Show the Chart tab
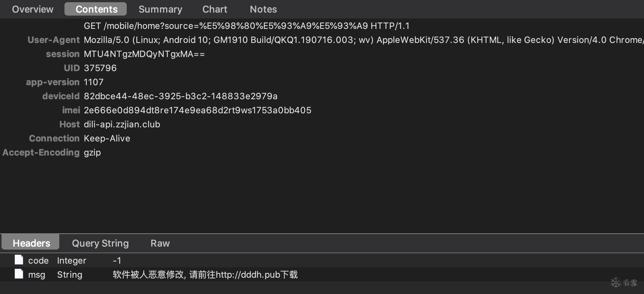The image size is (644, 294). click(215, 9)
